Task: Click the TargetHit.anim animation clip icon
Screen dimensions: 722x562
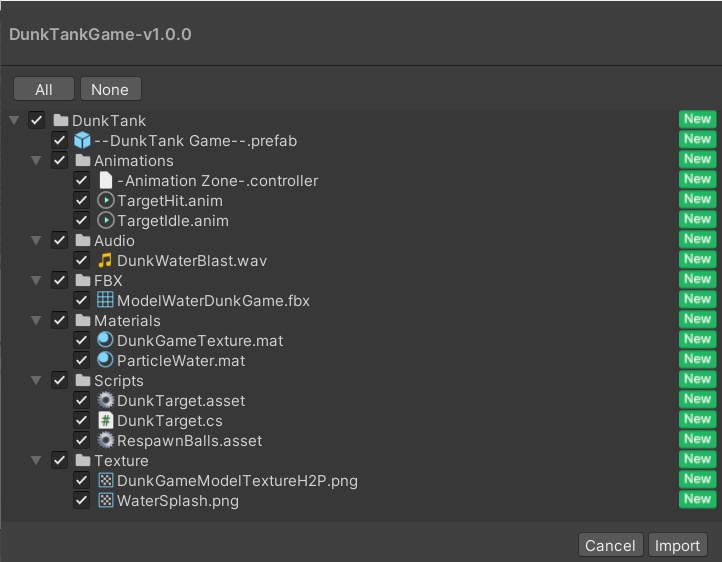Action: click(106, 200)
